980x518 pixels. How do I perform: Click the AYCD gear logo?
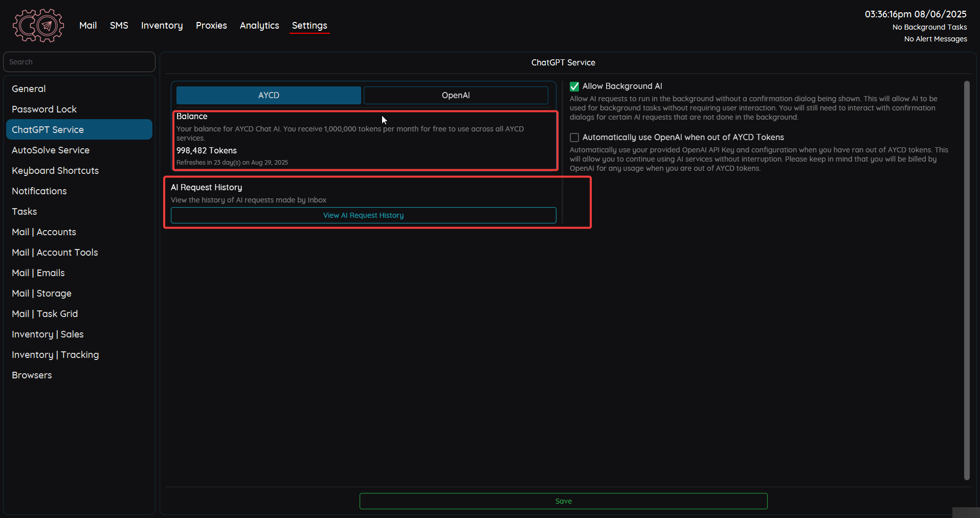(x=38, y=25)
